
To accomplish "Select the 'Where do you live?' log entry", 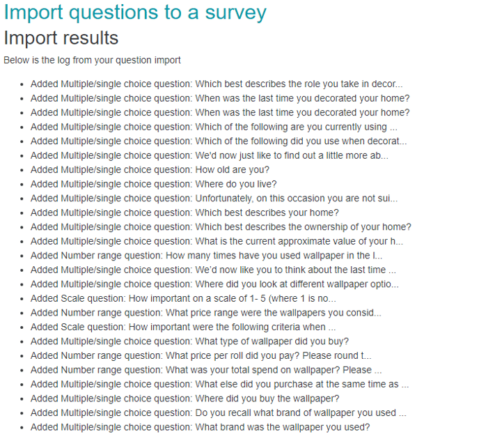I will 153,184.
